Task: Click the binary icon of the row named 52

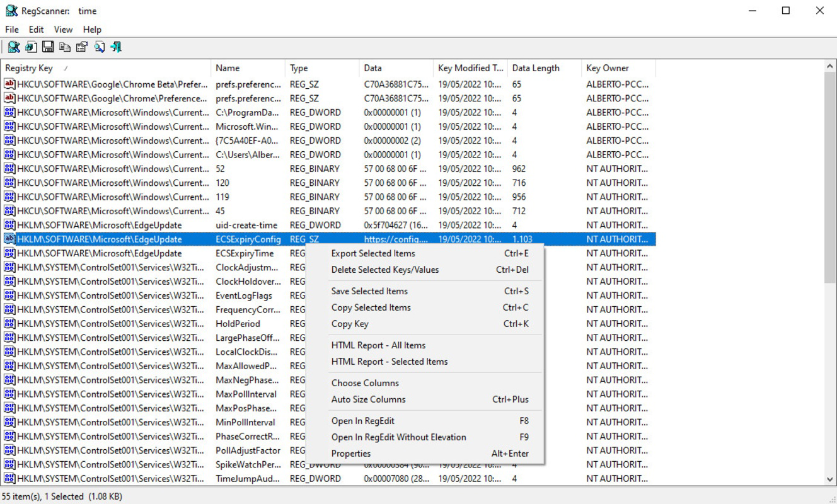Action: 9,169
